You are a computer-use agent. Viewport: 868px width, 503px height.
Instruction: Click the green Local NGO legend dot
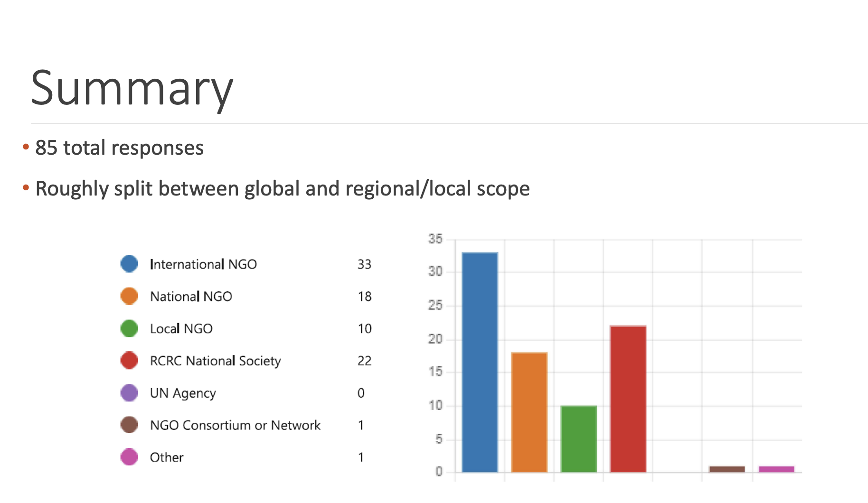129,328
